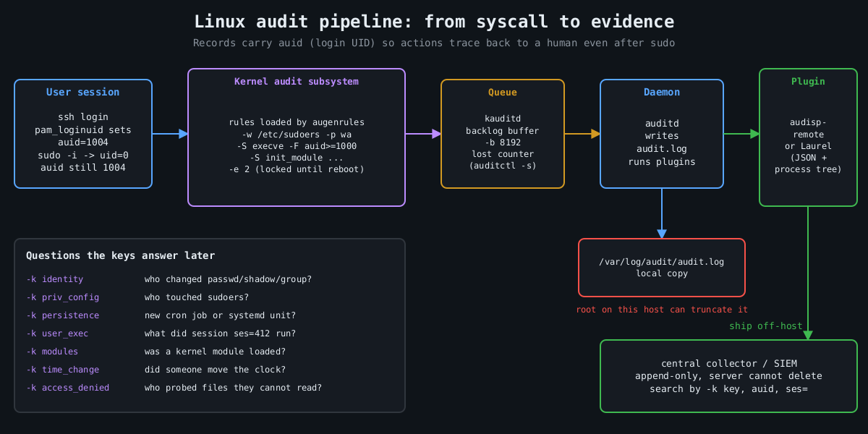This screenshot has height=434, width=868.
Task: Click the 'audisp-' line in Plugin box
Action: coord(808,123)
